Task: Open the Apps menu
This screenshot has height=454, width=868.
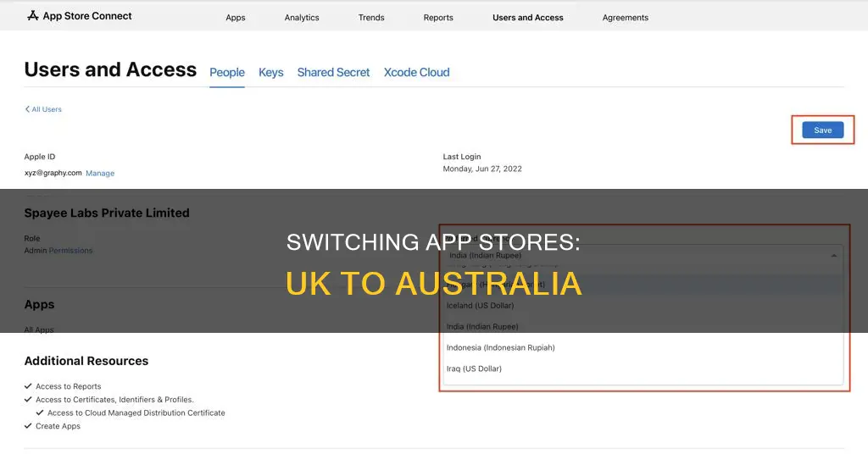Action: pyautogui.click(x=236, y=18)
